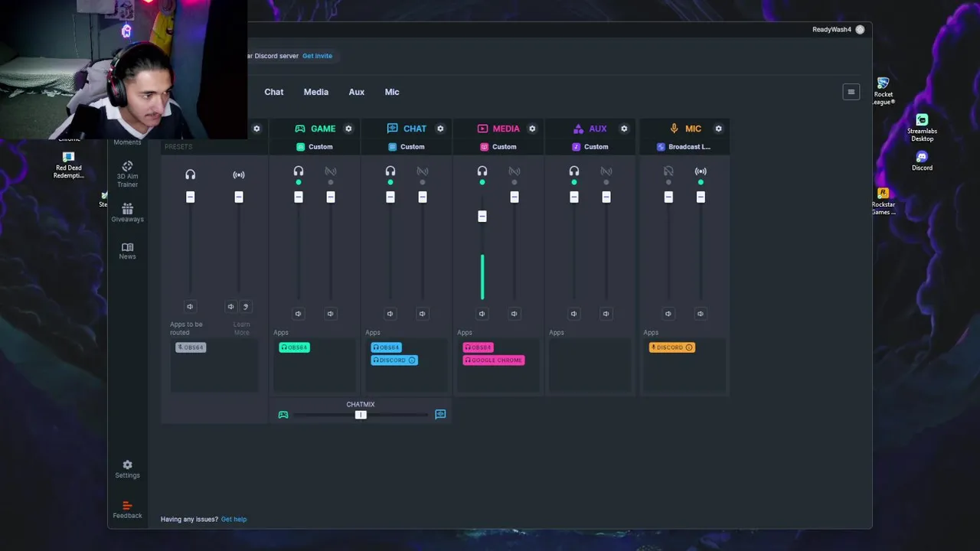
Task: Click the MEDIA headphones volume slider handle
Action: 482,216
